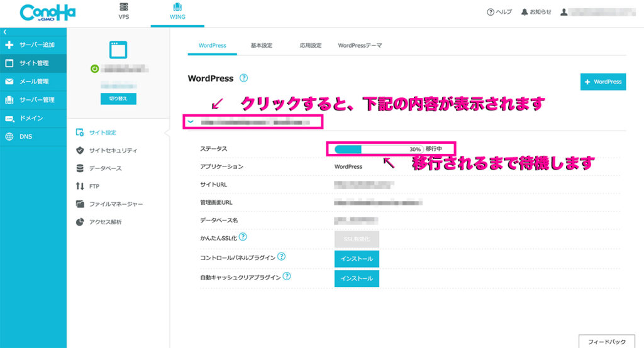Viewport: 644px width, 348px height.
Task: Open データベース submenu item
Action: (105, 168)
